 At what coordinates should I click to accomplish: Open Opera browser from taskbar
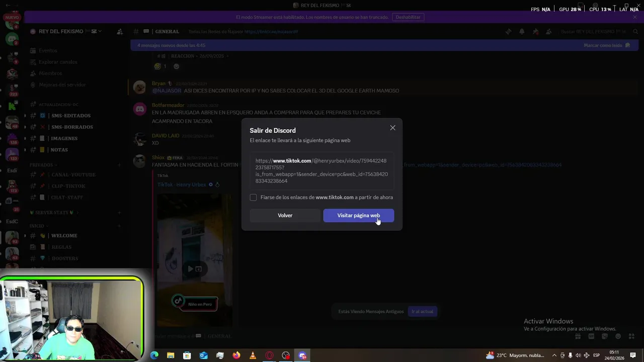coord(269,355)
